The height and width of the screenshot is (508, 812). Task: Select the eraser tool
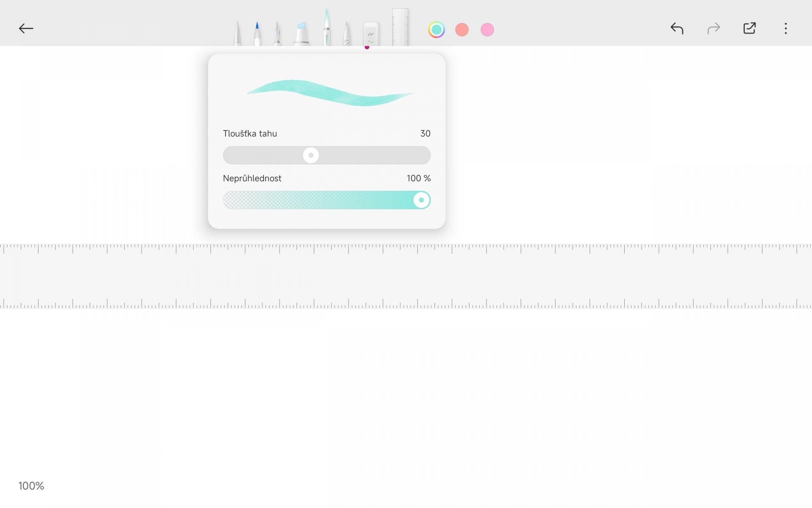[371, 34]
